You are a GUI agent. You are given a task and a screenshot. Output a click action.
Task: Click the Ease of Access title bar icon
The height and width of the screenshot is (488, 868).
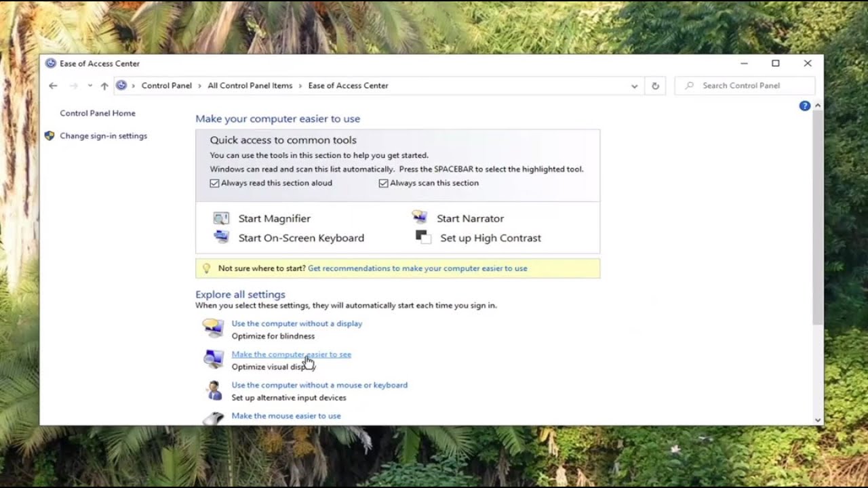50,64
